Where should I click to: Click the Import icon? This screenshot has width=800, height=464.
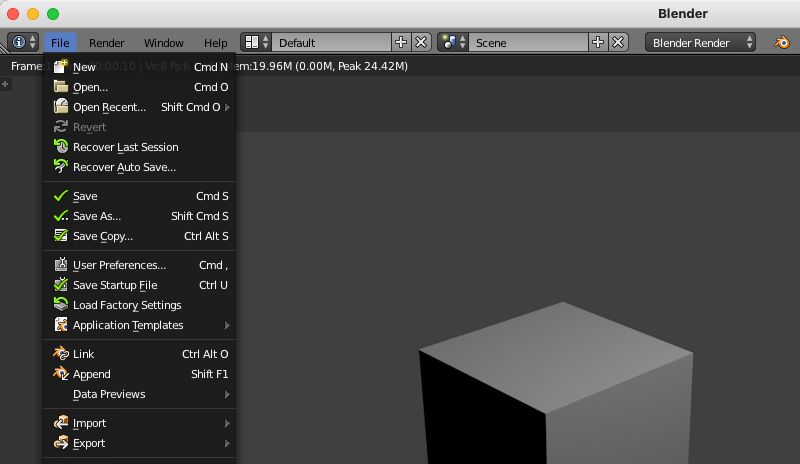(x=61, y=423)
